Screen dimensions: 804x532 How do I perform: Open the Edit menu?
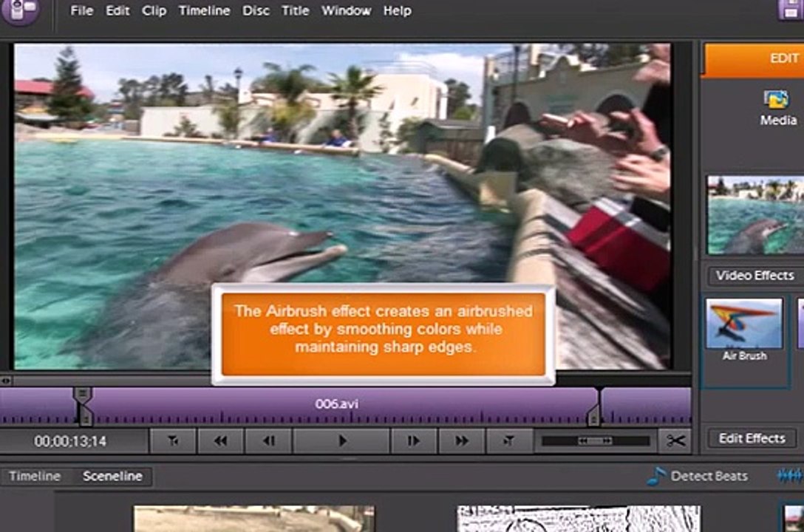117,10
